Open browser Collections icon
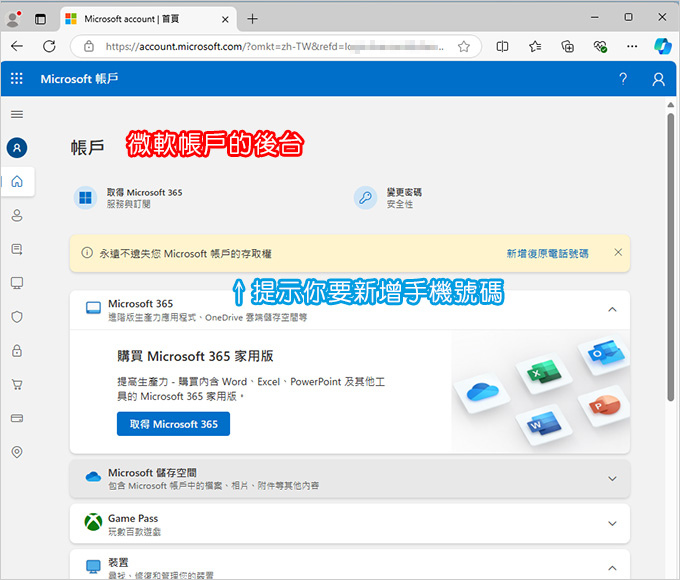Viewport: 680px width, 580px height. click(x=567, y=46)
